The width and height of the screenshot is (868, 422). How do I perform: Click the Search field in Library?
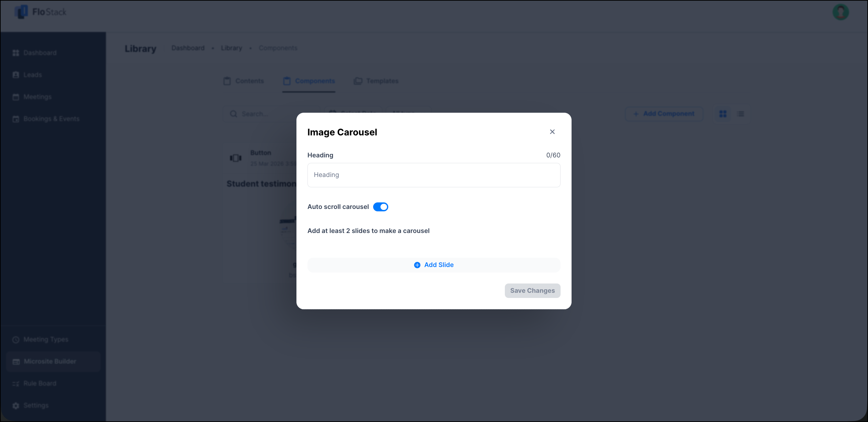pyautogui.click(x=272, y=114)
